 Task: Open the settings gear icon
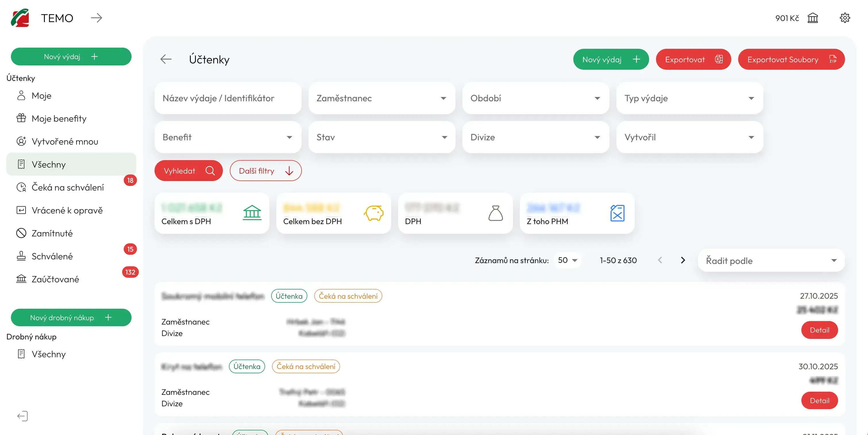[845, 18]
